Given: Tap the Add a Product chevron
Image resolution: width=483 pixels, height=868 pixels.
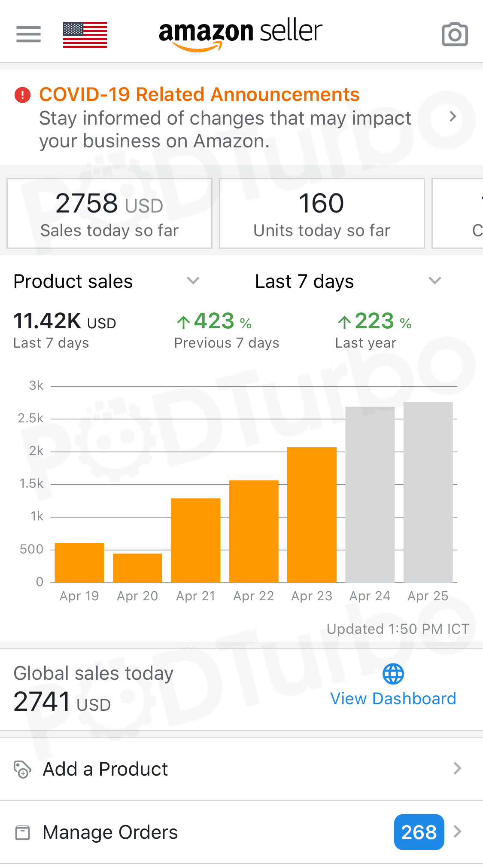Looking at the screenshot, I should (x=457, y=768).
